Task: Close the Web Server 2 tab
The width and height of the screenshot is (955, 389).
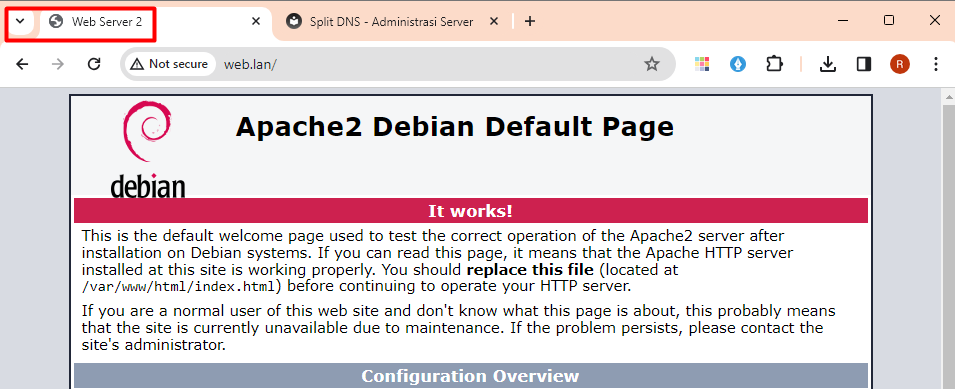Action: [256, 21]
